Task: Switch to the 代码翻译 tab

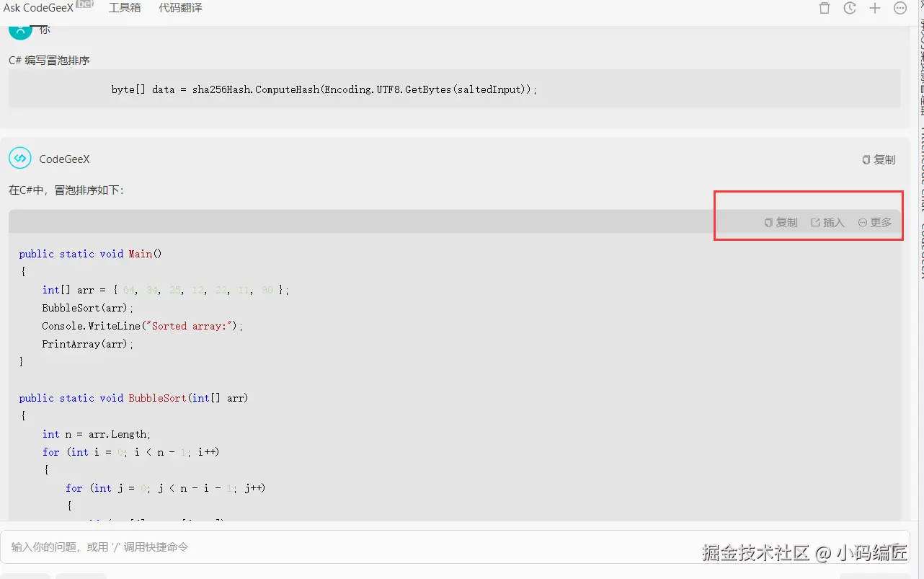Action: tap(180, 8)
